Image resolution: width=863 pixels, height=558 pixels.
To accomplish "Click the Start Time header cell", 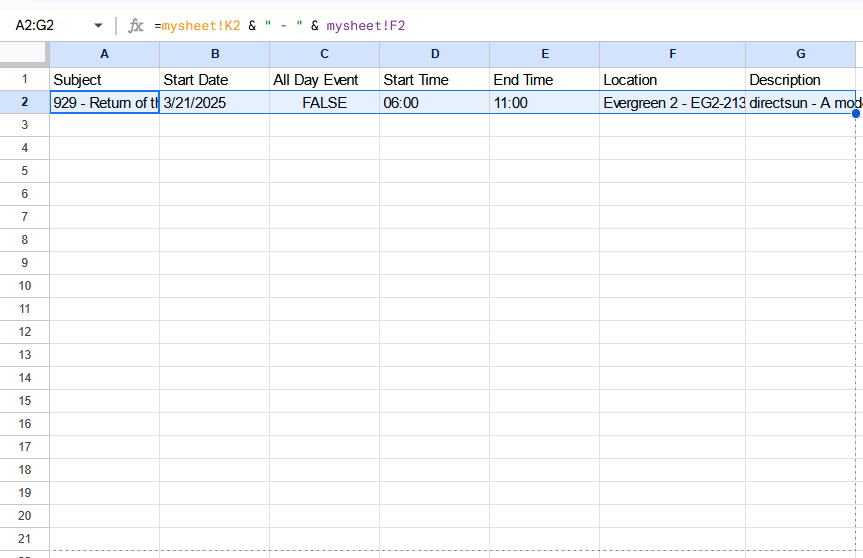I will (435, 80).
